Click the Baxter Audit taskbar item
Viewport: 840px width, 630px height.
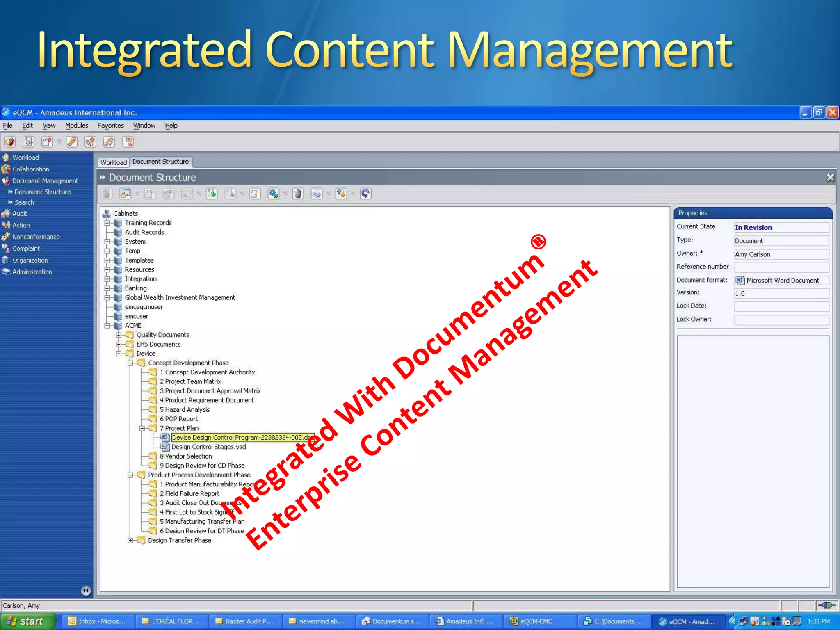point(244,621)
